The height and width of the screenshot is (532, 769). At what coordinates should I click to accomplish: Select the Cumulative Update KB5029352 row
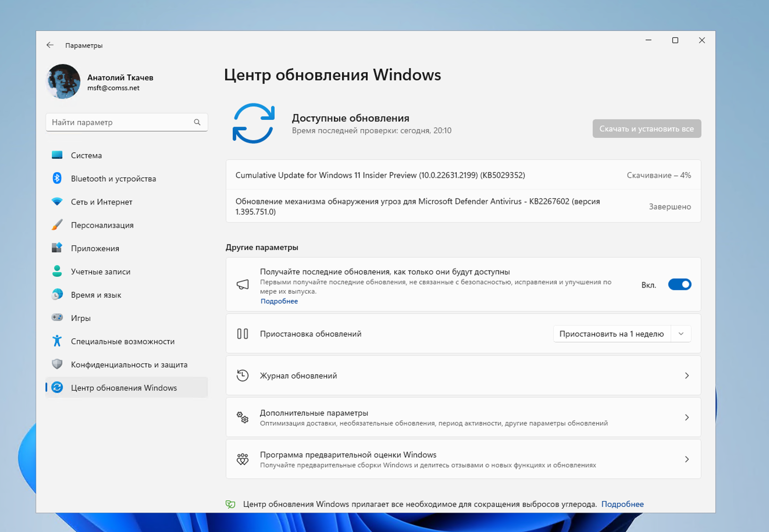point(463,175)
